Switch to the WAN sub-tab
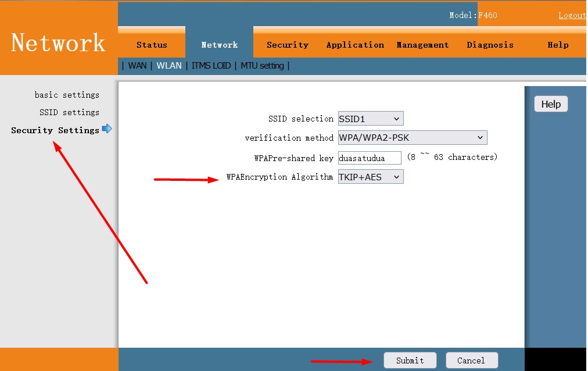This screenshot has height=371, width=588. pyautogui.click(x=137, y=66)
